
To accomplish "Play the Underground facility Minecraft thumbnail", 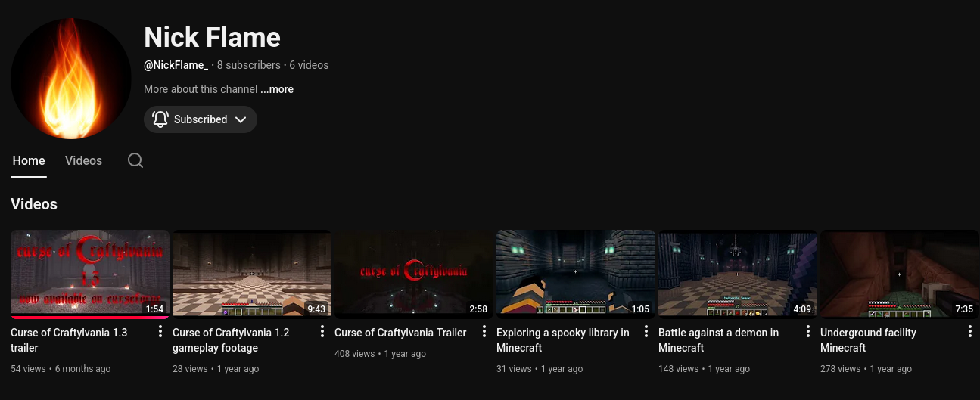I will 899,272.
